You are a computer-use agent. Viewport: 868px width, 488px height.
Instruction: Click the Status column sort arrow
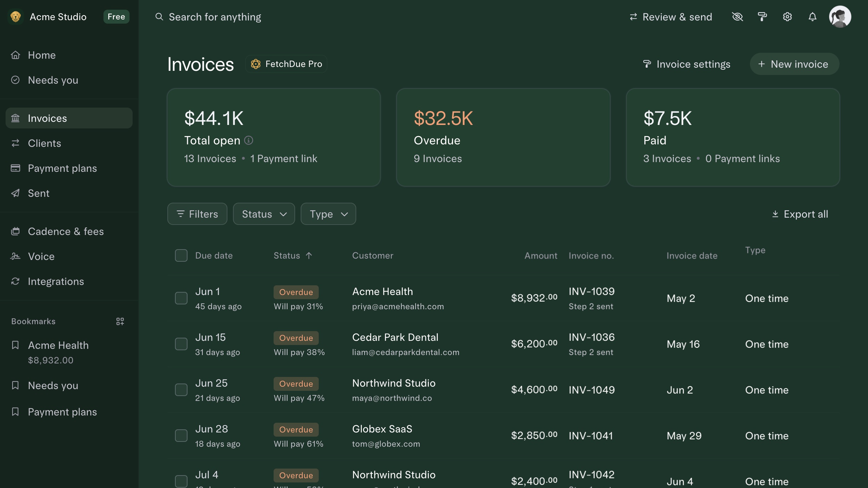tap(309, 255)
